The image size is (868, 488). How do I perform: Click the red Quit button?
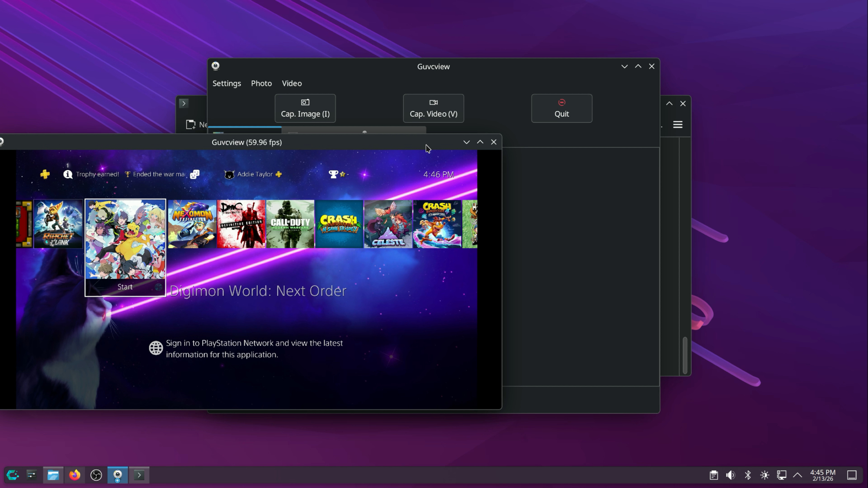coord(561,108)
